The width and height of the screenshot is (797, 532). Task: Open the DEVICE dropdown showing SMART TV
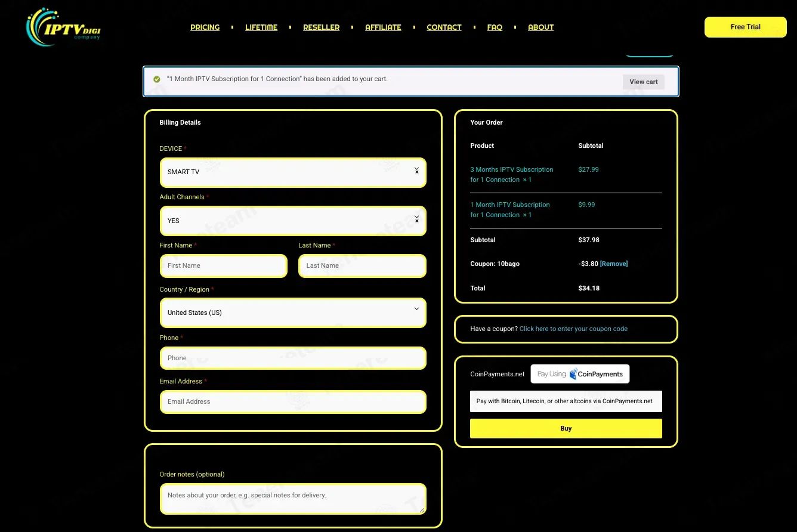coord(293,172)
